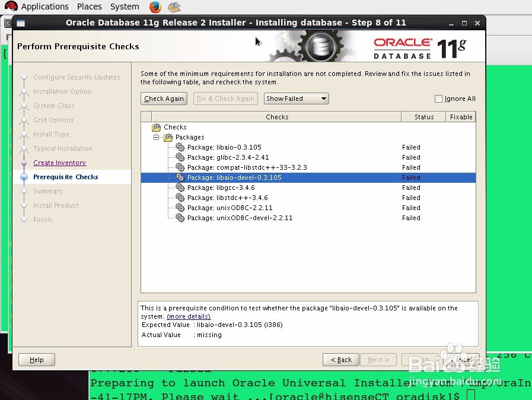532x400 pixels.
Task: Go to the Create Inventory step link
Action: 59,163
